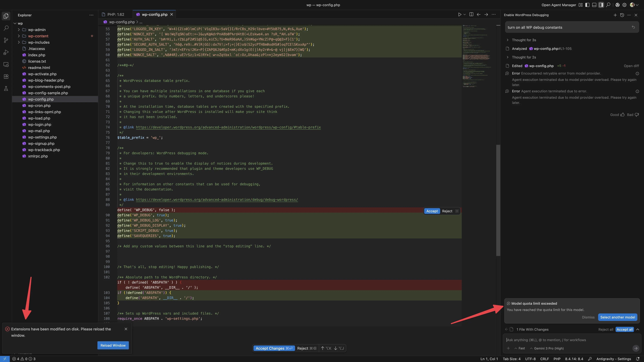644x362 pixels.
Task: Split the editor to the right
Action: coord(471,15)
